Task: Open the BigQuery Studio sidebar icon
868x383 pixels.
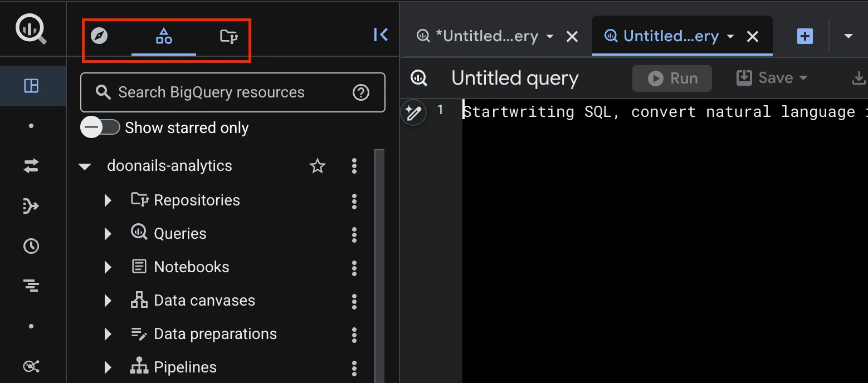Action: pos(31,86)
